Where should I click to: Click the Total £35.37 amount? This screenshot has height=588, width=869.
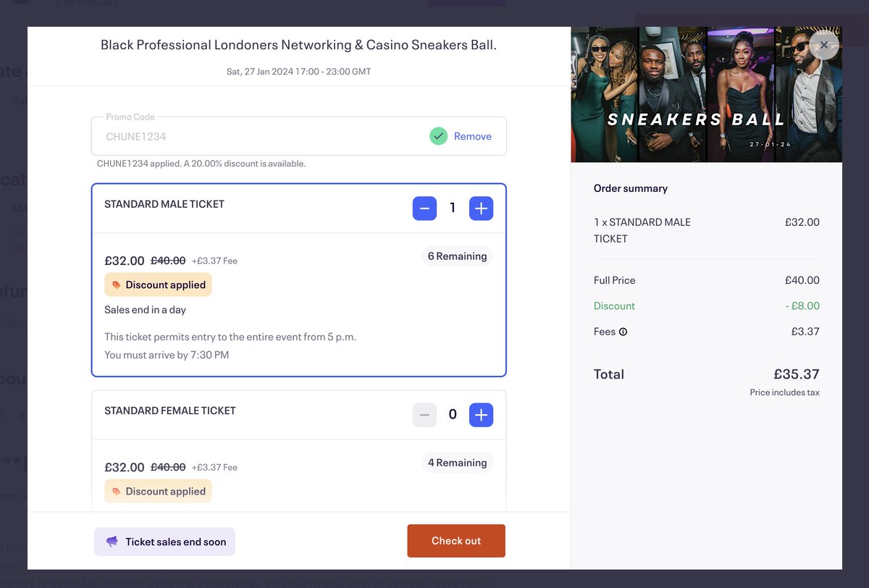click(797, 374)
